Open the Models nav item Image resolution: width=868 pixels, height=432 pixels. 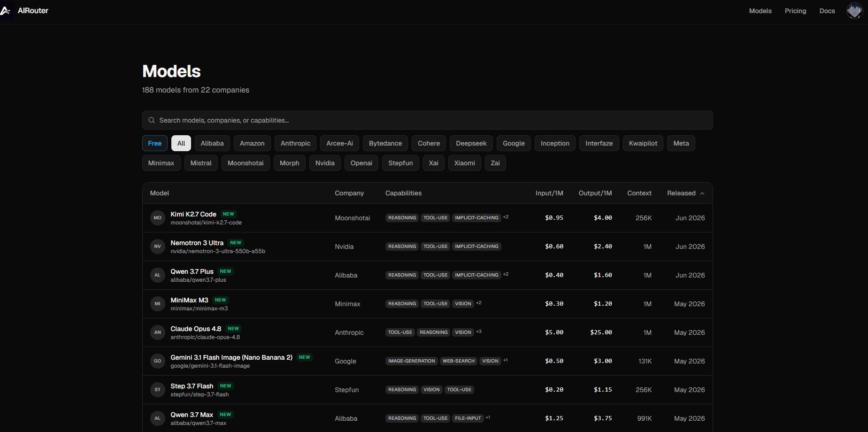pyautogui.click(x=760, y=11)
